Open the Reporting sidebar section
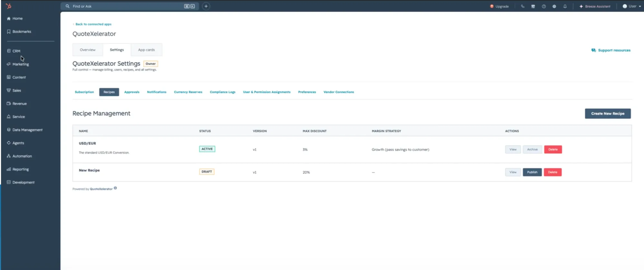644x270 pixels. 18,169
